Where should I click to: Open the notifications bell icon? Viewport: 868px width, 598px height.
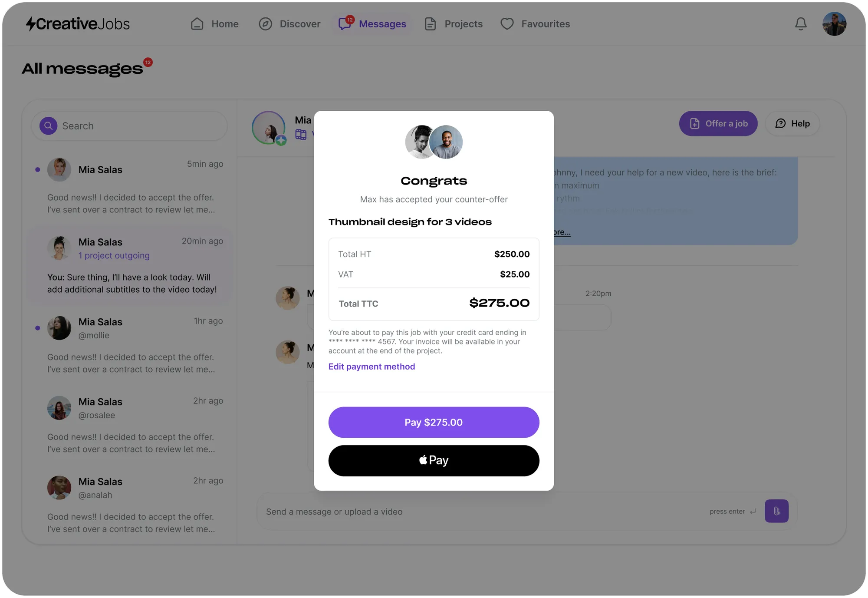[801, 24]
